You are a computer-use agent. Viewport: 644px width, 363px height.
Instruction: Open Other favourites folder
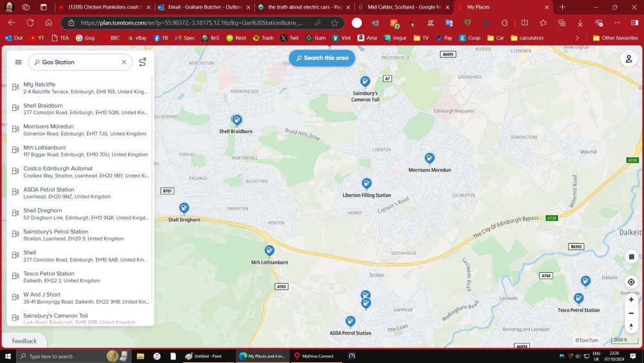point(615,38)
